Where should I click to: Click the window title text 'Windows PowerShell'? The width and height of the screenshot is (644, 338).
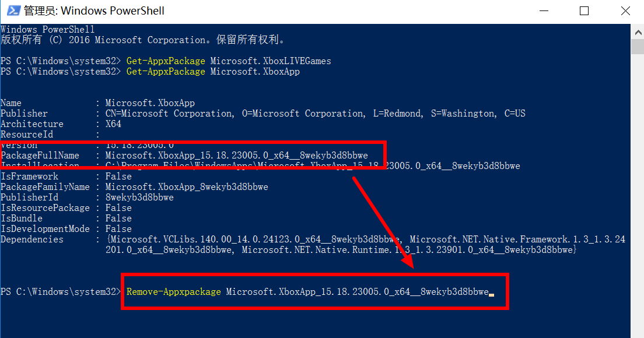(113, 10)
